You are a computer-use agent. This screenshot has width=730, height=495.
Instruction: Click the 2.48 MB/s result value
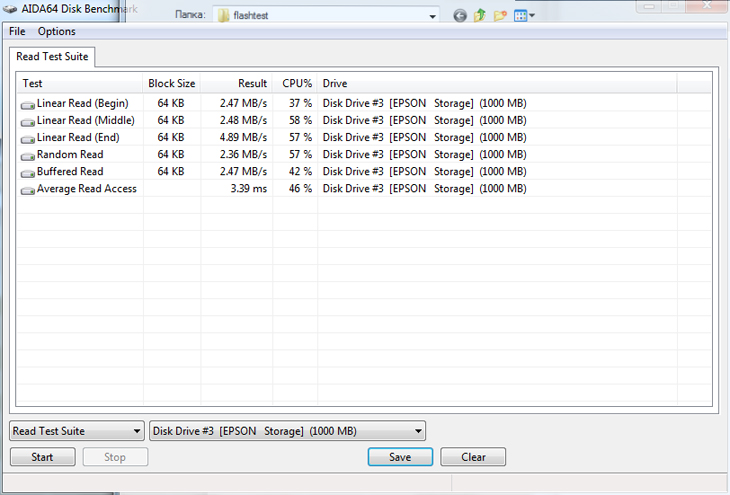(x=243, y=120)
